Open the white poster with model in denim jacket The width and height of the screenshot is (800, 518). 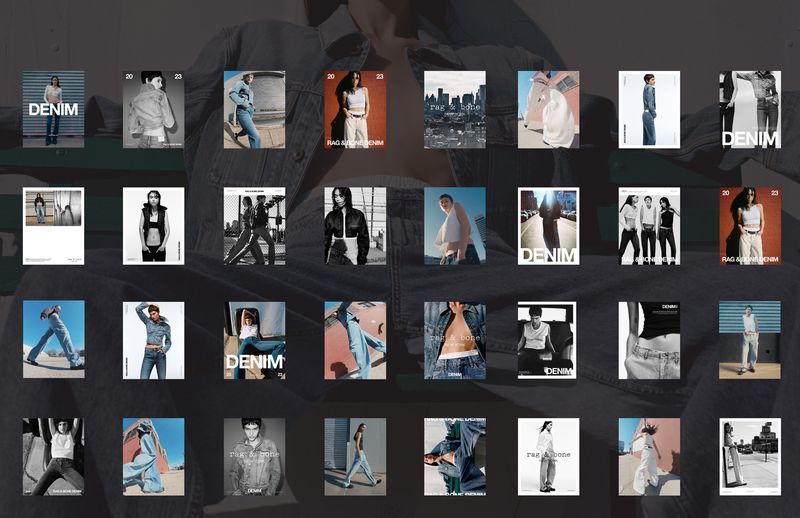pyautogui.click(x=649, y=109)
